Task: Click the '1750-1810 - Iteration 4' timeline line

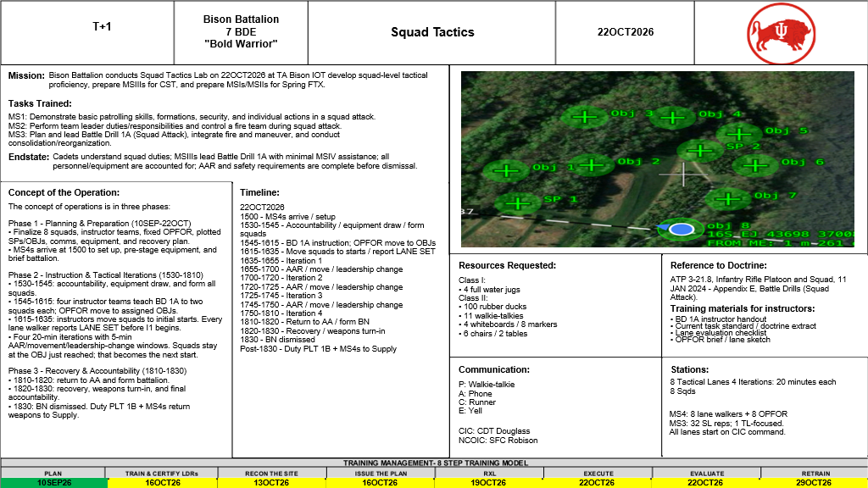Action: 281,313
